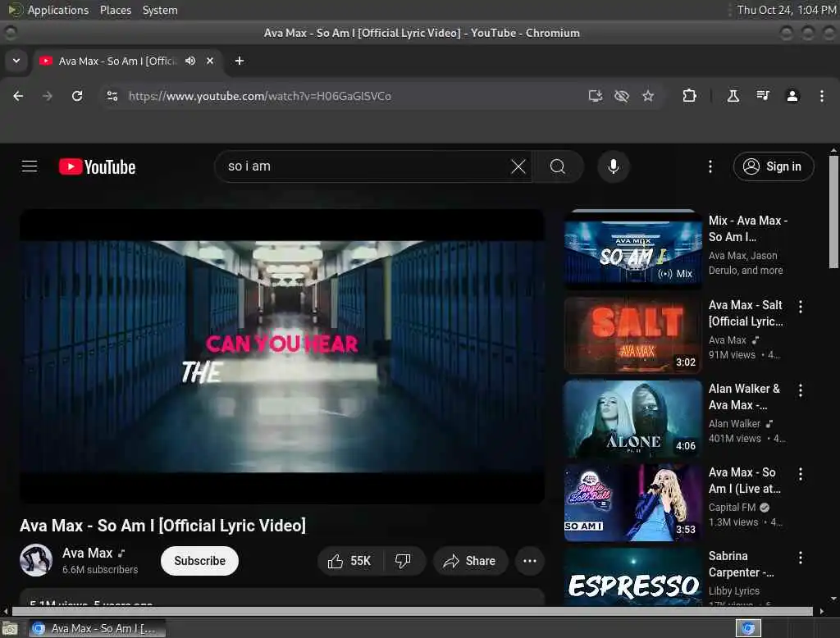
Task: Open the Alone Alan Walker thumbnail
Action: (x=632, y=418)
